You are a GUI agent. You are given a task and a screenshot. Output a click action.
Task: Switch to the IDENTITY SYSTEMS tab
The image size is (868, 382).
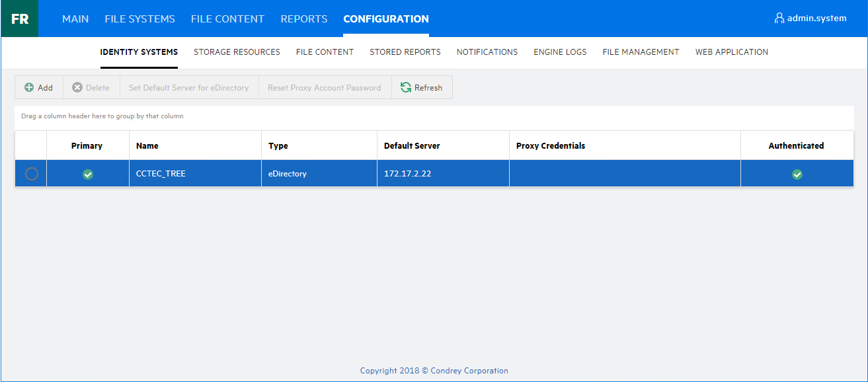point(139,52)
